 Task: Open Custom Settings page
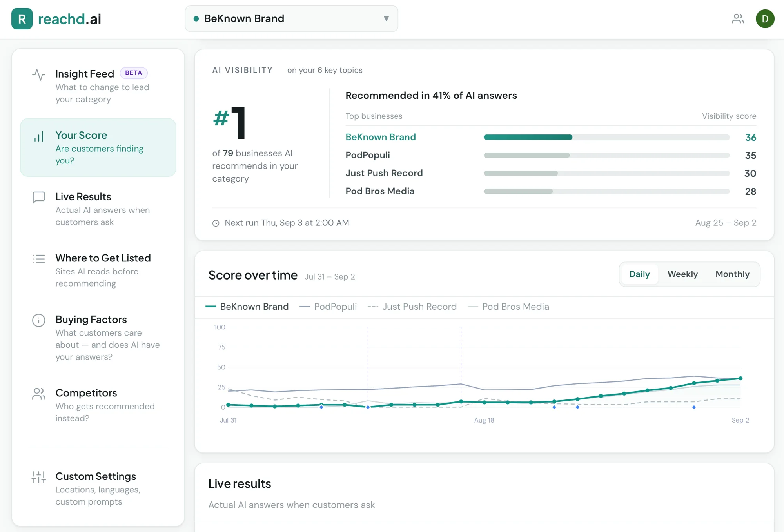coord(98,488)
